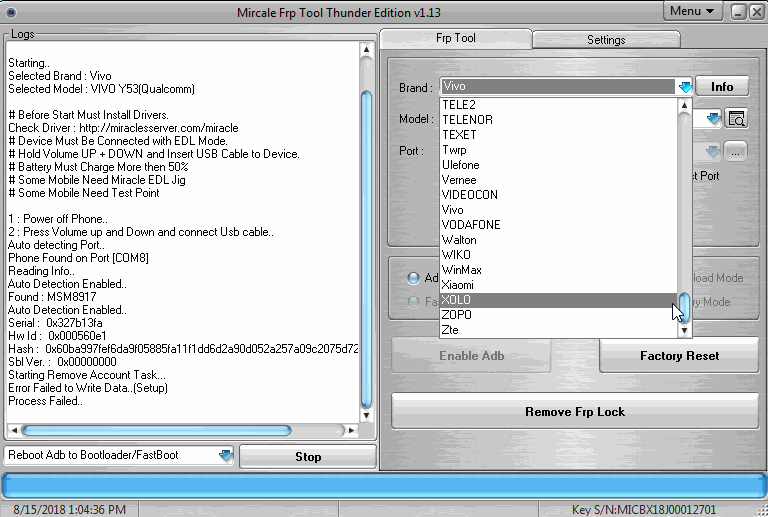Click the model search icon button

[x=736, y=118]
